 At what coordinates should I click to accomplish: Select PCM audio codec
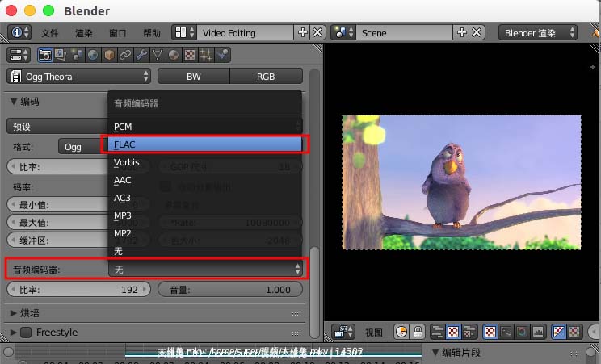click(205, 127)
